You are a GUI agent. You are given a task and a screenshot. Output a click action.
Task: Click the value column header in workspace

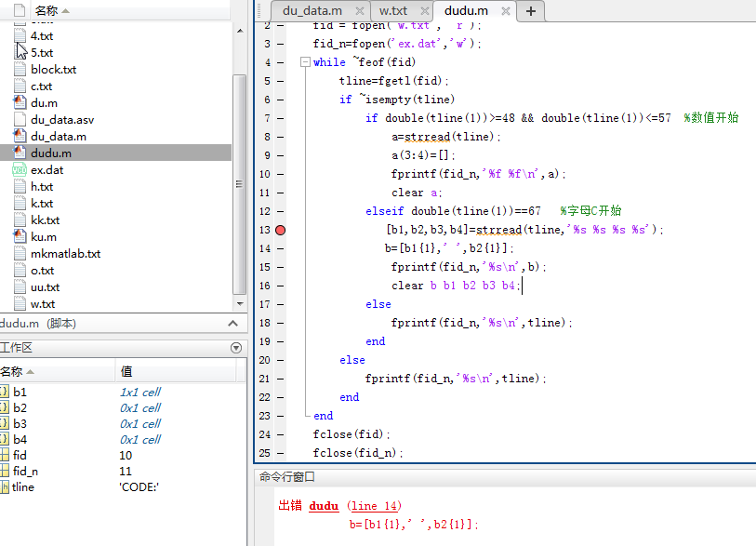(x=126, y=371)
